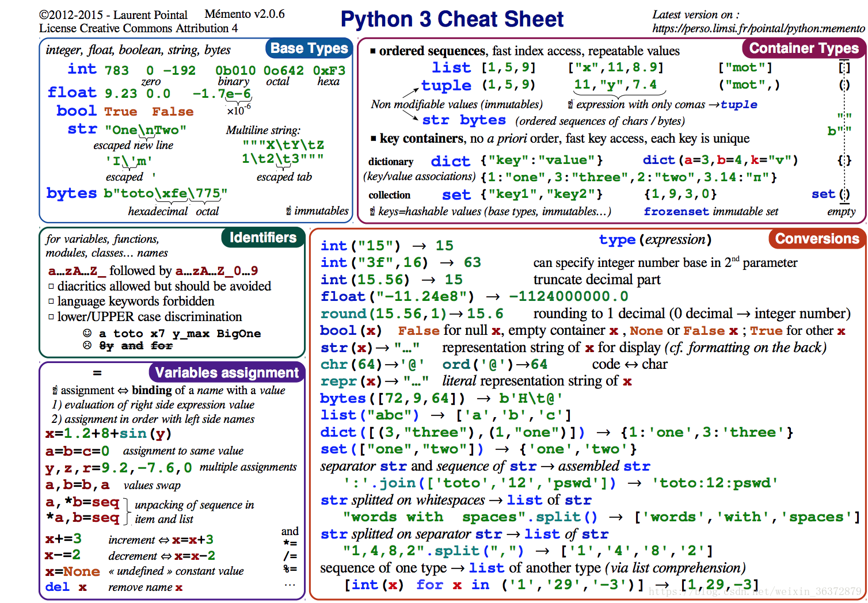Click the list("abc") example

tap(370, 415)
